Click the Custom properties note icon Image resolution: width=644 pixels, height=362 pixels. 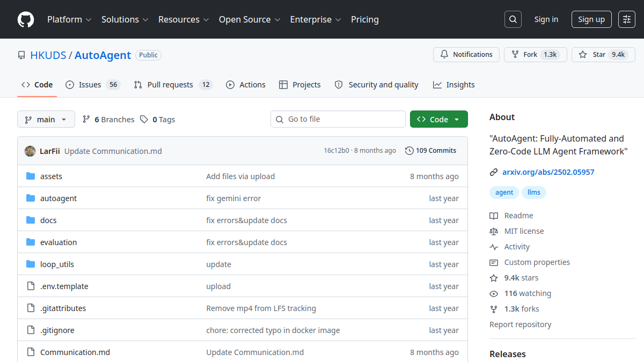(x=494, y=262)
